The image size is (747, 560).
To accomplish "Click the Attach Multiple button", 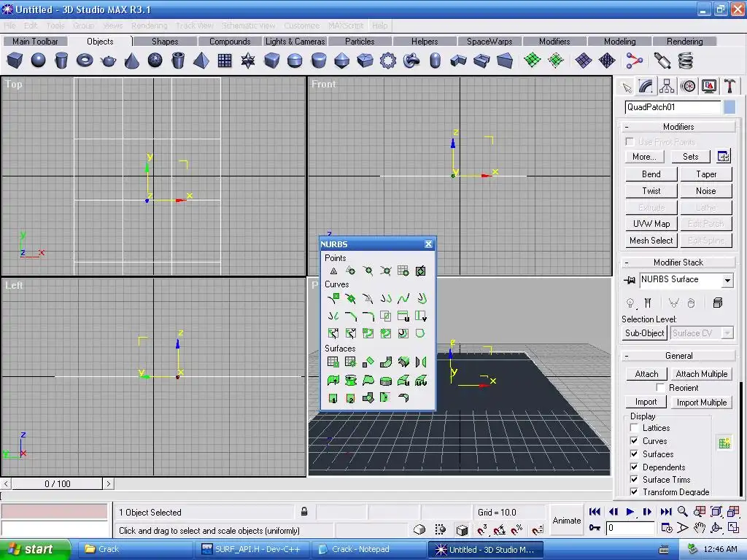I will point(701,374).
